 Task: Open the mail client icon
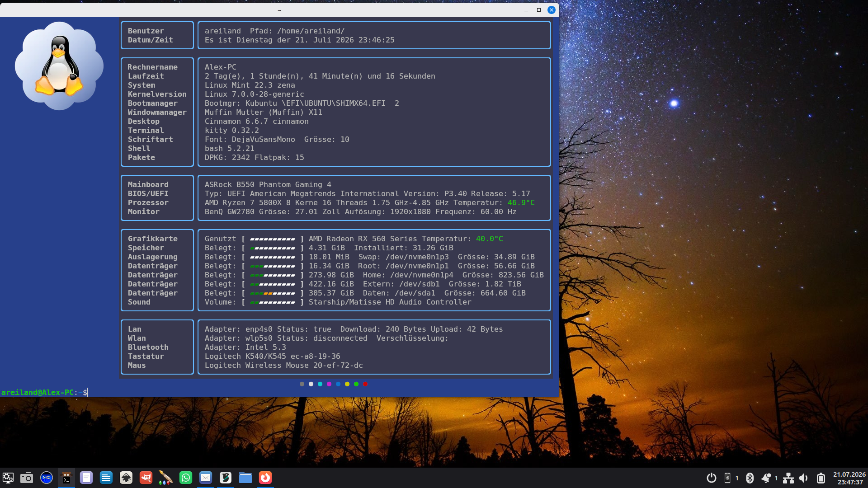coord(206,478)
